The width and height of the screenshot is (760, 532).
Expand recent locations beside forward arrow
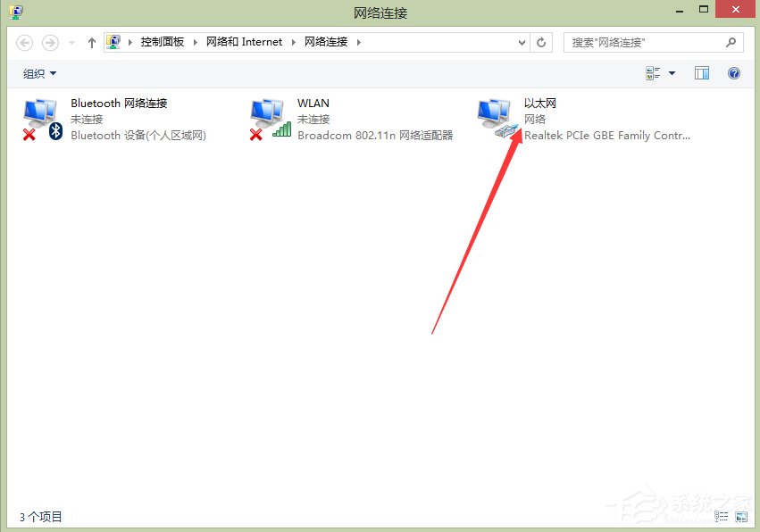point(71,42)
